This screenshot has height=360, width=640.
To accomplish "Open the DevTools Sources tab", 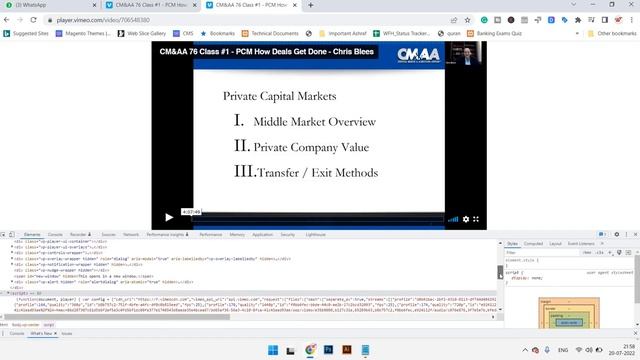I will click(108, 235).
